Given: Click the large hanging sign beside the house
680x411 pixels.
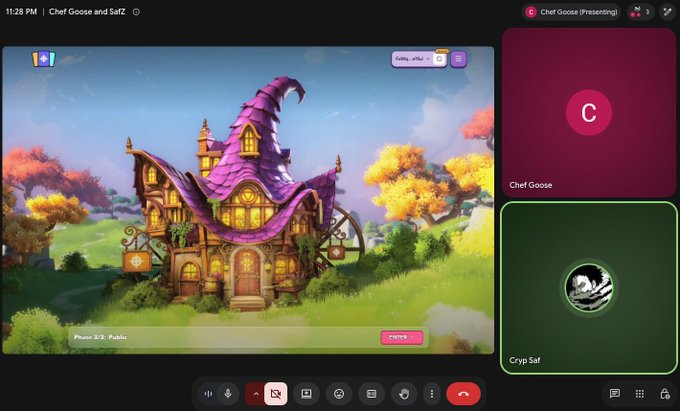Looking at the screenshot, I should click(x=137, y=261).
